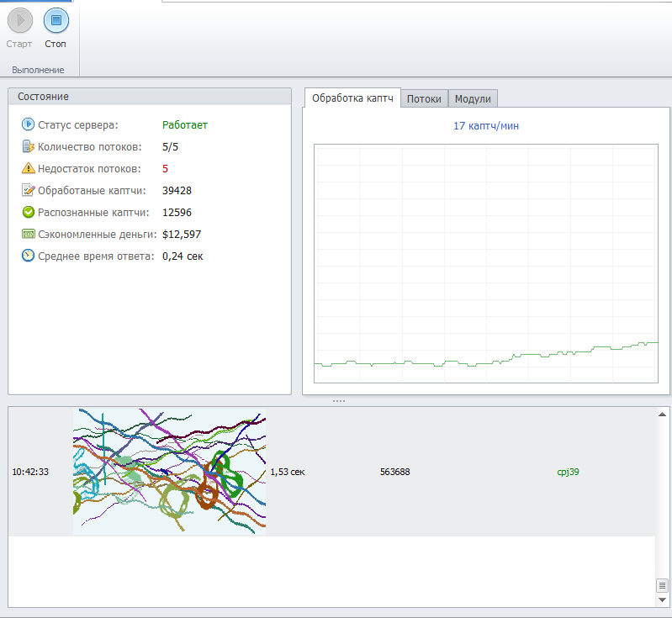Click the Сэкономленные деньги label
This screenshot has width=672, height=618.
click(98, 235)
